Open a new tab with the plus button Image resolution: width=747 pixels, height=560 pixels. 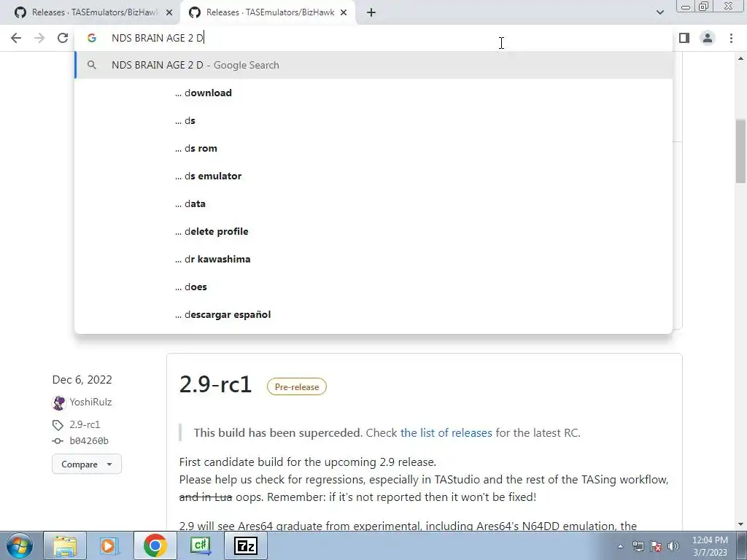coord(371,13)
